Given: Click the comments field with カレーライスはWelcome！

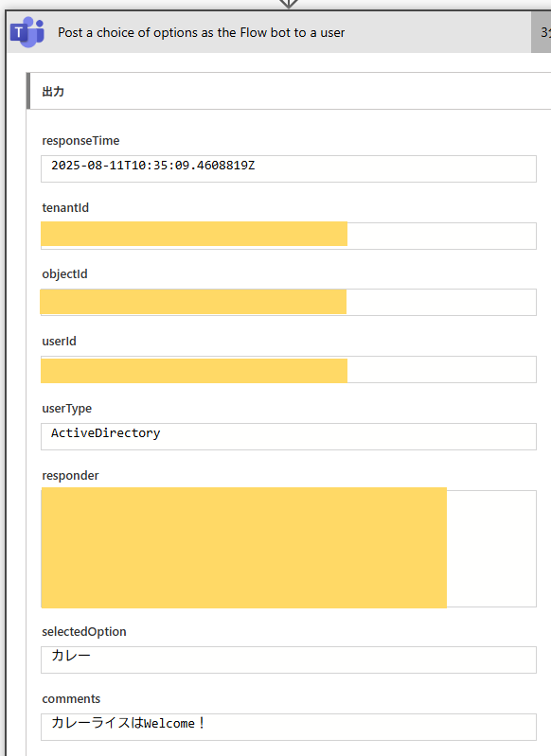Looking at the screenshot, I should (289, 727).
